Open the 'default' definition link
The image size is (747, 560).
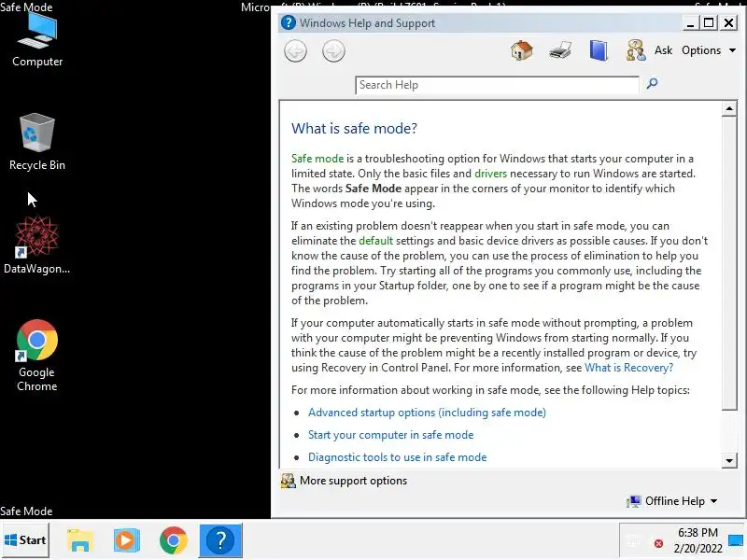pyautogui.click(x=376, y=241)
